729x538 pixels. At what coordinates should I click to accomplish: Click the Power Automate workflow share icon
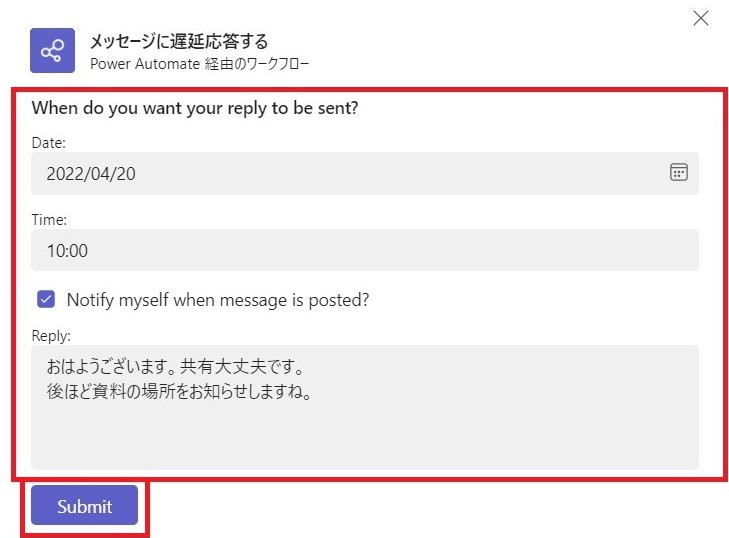click(x=52, y=50)
